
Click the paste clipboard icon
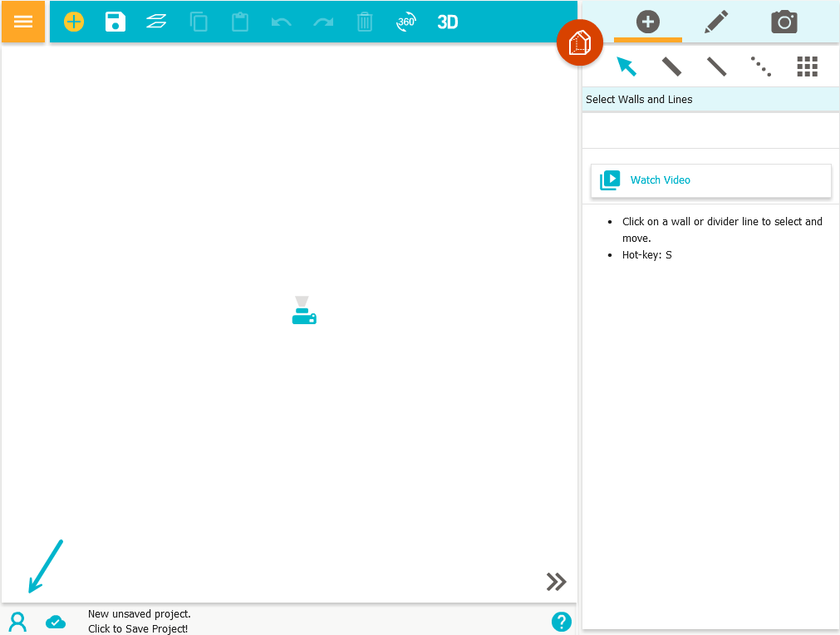240,22
